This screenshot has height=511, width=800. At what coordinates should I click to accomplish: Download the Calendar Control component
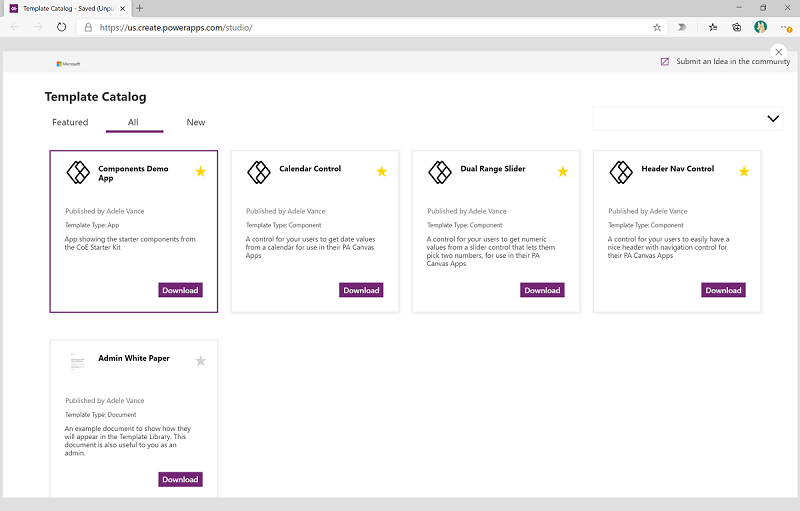361,290
